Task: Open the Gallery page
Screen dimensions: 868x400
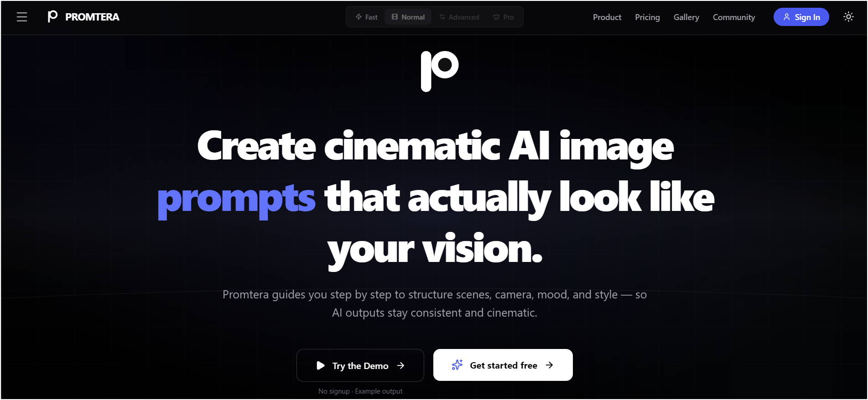Action: 686,17
